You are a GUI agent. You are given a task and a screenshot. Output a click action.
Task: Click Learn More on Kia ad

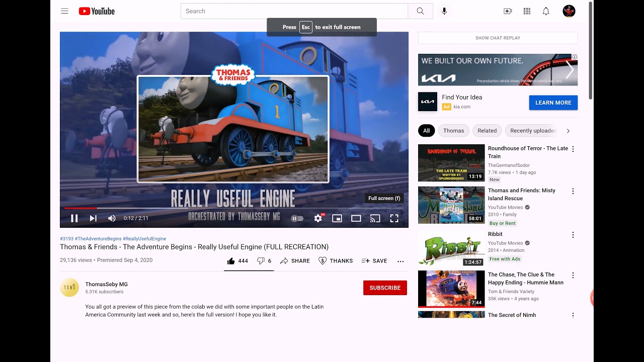click(553, 103)
